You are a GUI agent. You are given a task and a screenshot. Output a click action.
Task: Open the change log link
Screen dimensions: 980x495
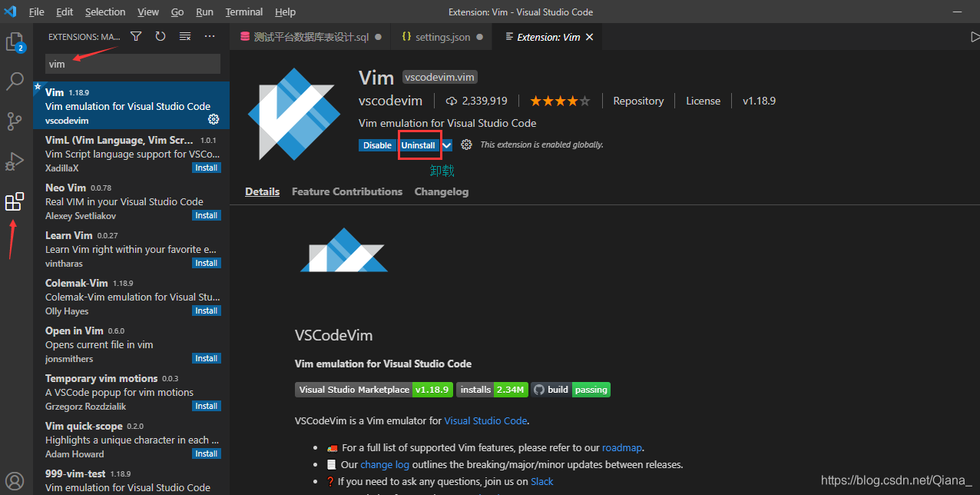point(385,464)
